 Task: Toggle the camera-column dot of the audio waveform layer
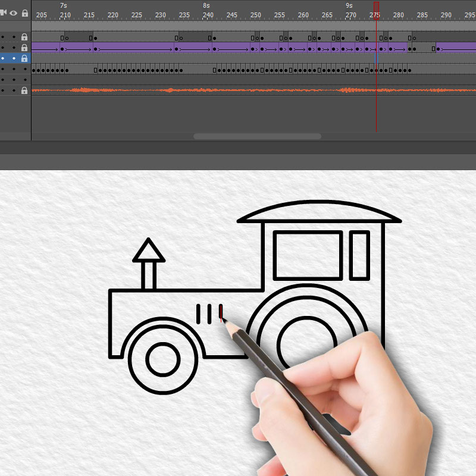coord(3,90)
